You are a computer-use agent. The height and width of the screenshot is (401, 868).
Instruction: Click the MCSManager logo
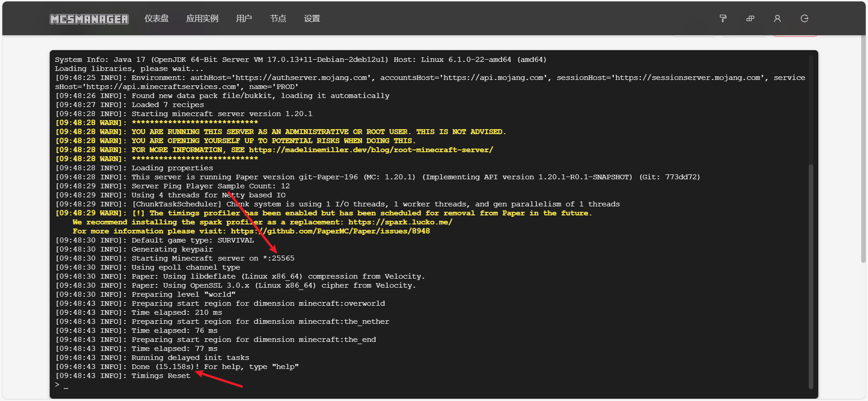click(89, 19)
